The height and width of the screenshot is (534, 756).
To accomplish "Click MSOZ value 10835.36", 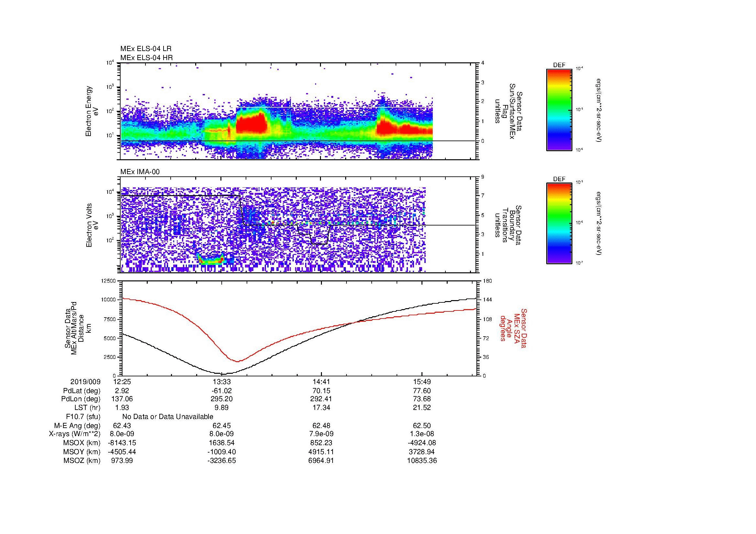I will (422, 461).
